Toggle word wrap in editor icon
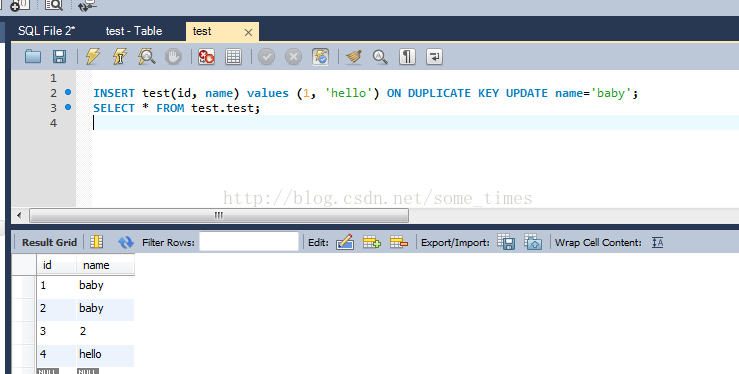This screenshot has height=374, width=739. pos(434,57)
